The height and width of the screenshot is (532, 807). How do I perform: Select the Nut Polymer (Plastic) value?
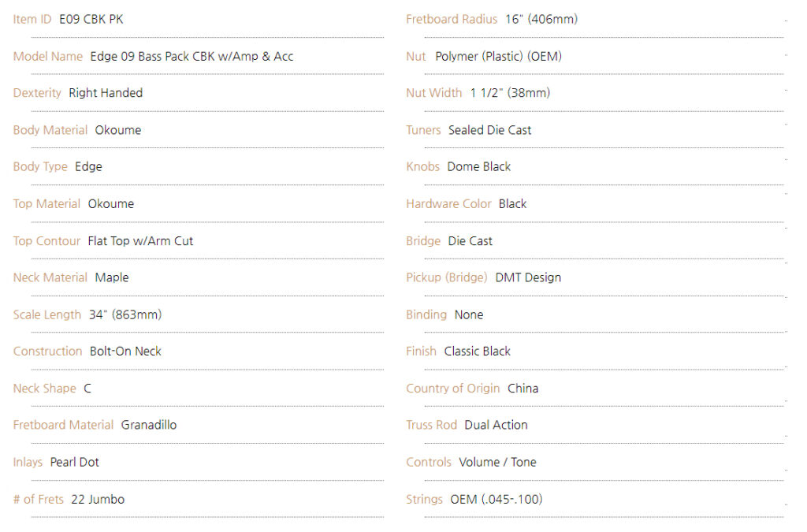click(498, 57)
